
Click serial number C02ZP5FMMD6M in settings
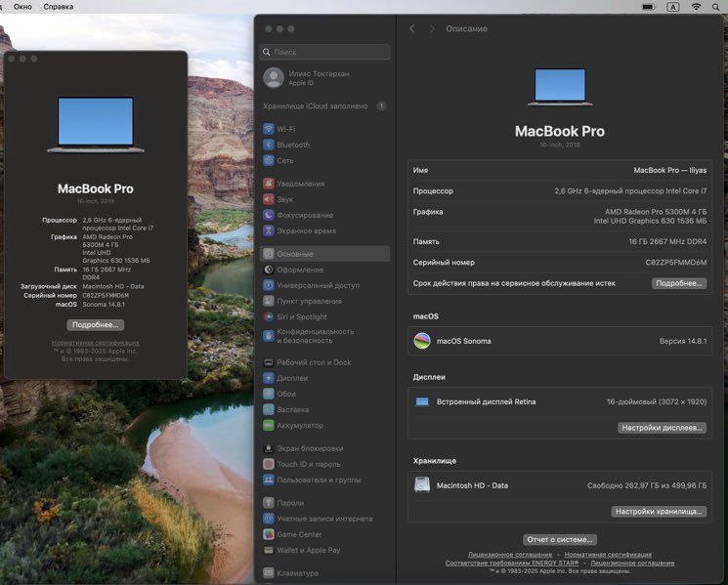pyautogui.click(x=676, y=263)
